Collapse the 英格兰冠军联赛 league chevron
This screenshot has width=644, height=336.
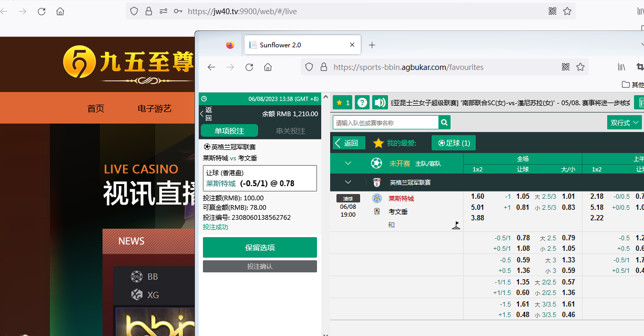(x=348, y=182)
